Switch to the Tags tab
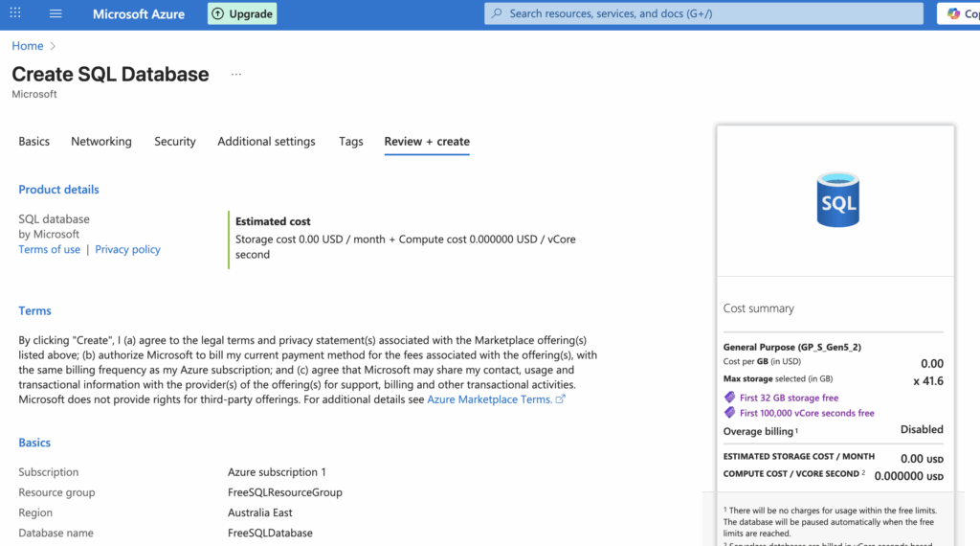Image resolution: width=980 pixels, height=546 pixels. click(x=350, y=142)
